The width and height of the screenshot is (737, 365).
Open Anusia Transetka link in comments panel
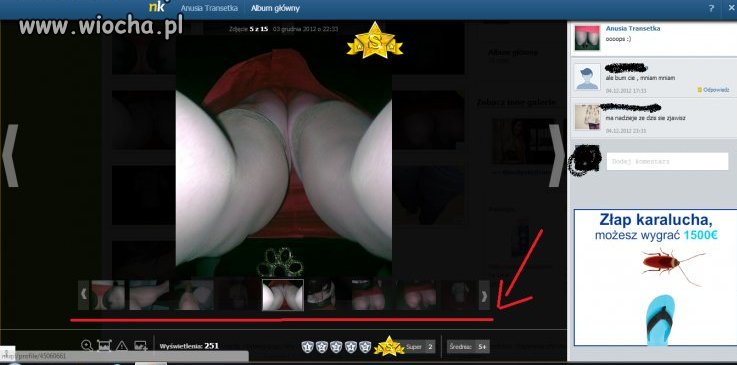click(633, 28)
